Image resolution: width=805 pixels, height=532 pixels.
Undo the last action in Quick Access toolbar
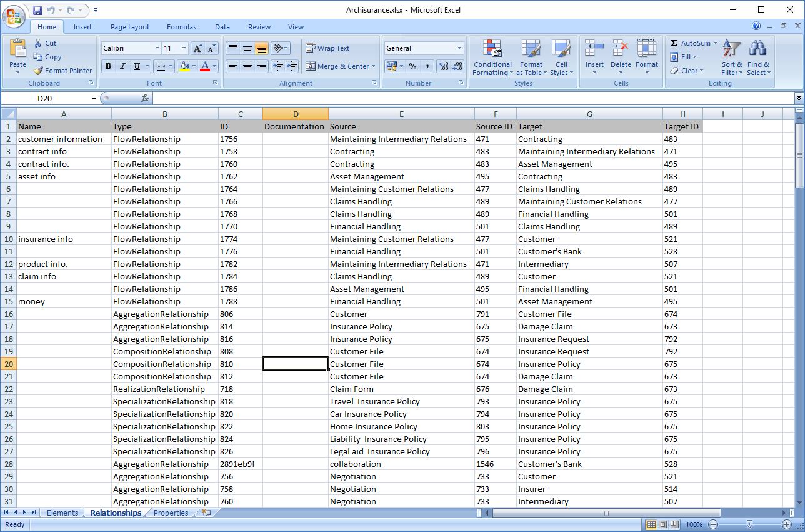[51, 10]
